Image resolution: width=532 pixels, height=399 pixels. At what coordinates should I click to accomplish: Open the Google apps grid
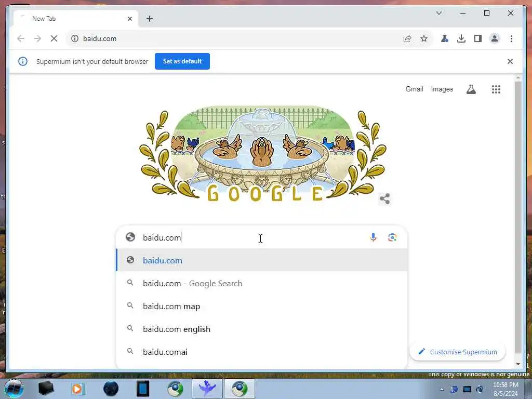point(496,89)
